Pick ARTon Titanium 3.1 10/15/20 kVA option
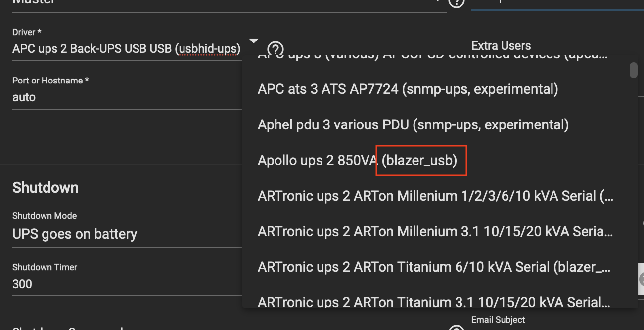 click(x=435, y=302)
